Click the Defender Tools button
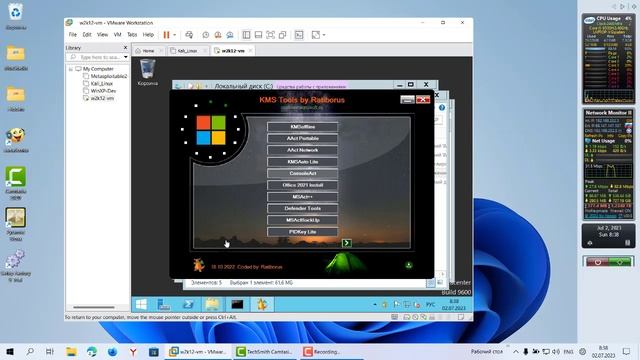Viewport: 640px width, 360px height. pos(302,209)
